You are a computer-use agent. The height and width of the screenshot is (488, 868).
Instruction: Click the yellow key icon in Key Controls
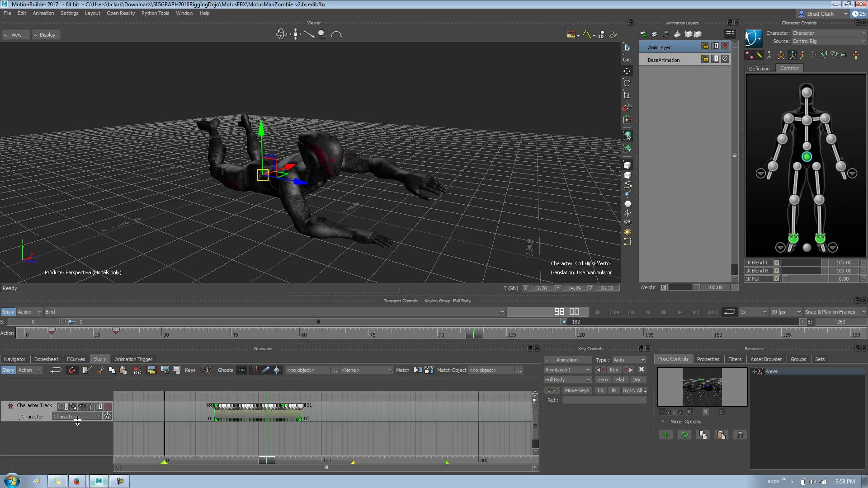tap(552, 390)
